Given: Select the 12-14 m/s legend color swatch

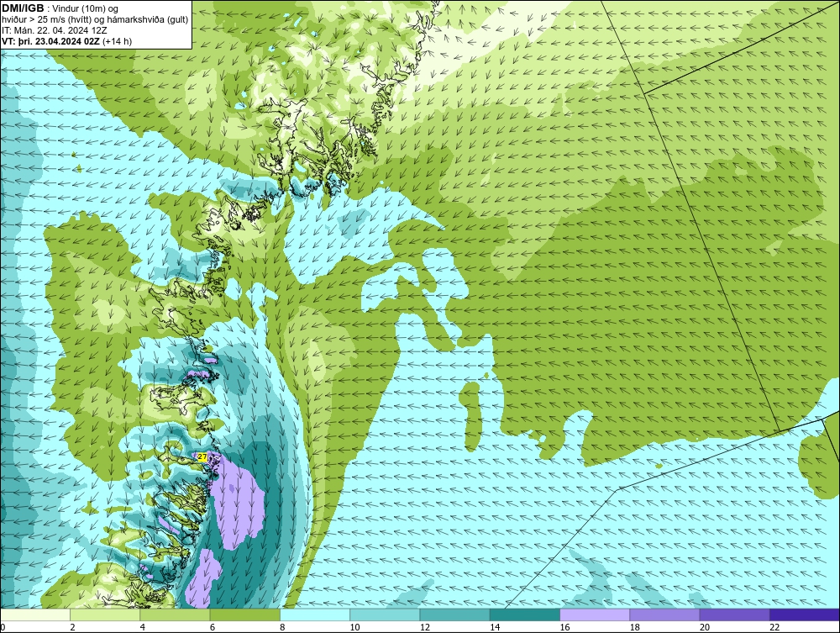Looking at the screenshot, I should [x=454, y=615].
